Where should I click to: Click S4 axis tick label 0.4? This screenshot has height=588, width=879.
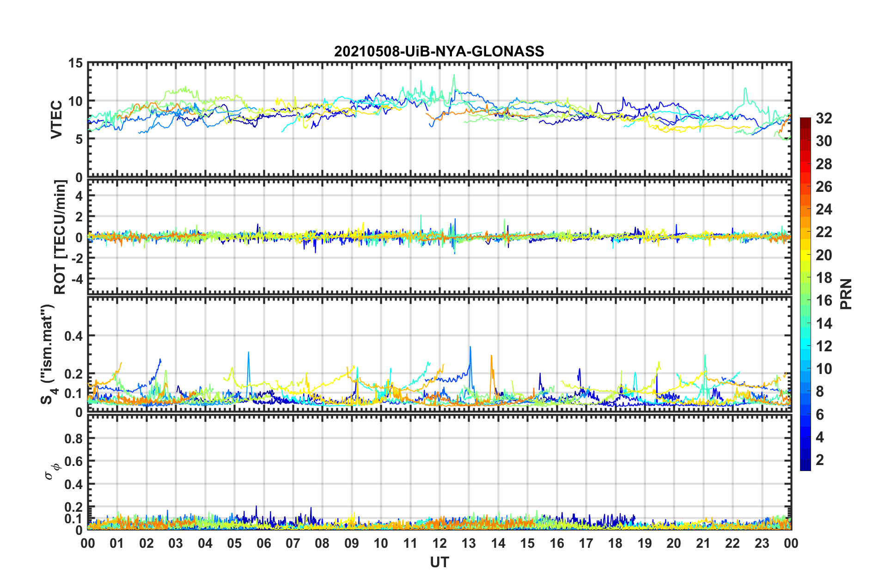(x=74, y=336)
